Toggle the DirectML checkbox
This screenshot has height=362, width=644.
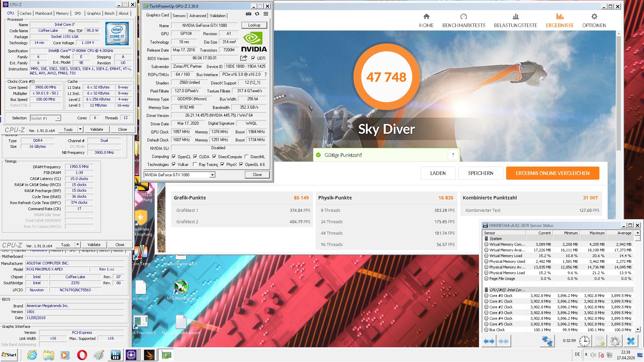coord(247,157)
